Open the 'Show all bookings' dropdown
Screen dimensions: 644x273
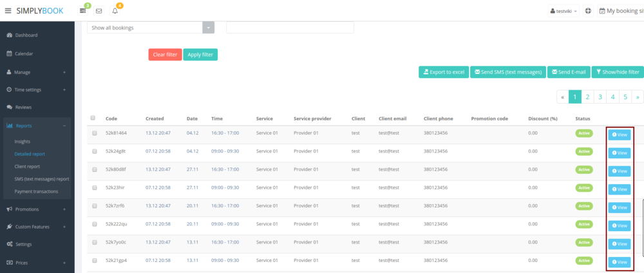tap(151, 28)
